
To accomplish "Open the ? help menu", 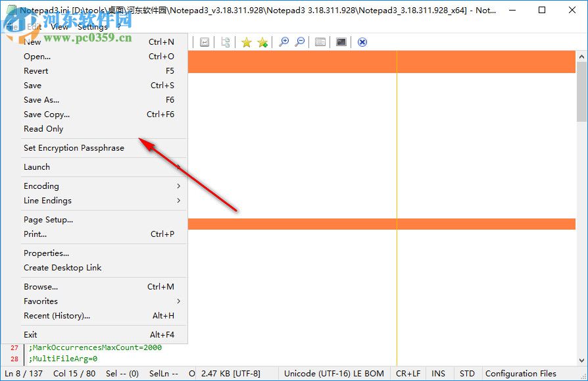I will pyautogui.click(x=118, y=26).
